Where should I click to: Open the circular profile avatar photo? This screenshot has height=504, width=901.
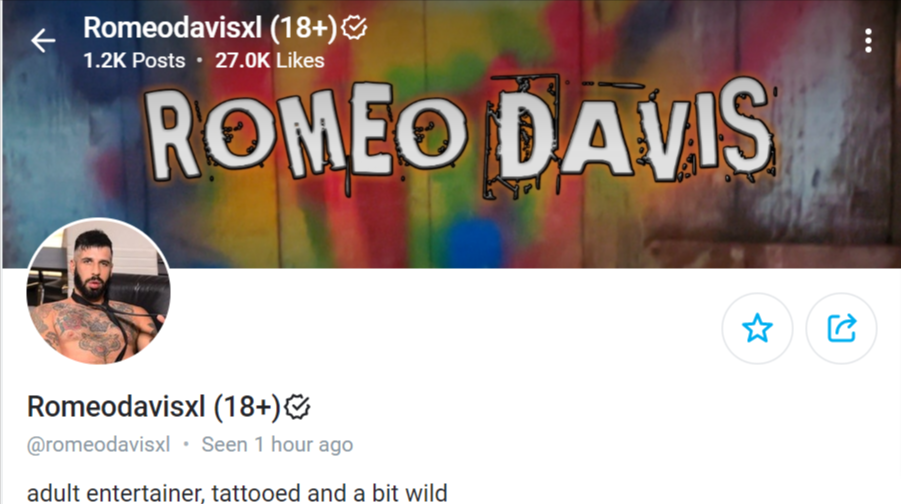pos(98,291)
